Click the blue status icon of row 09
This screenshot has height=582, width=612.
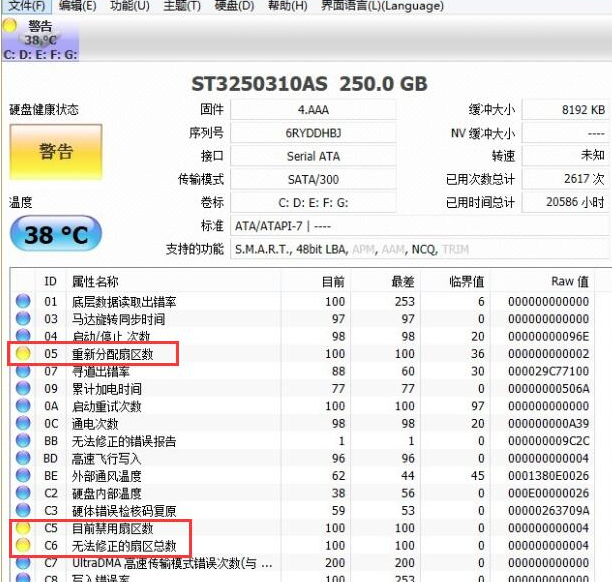23,388
